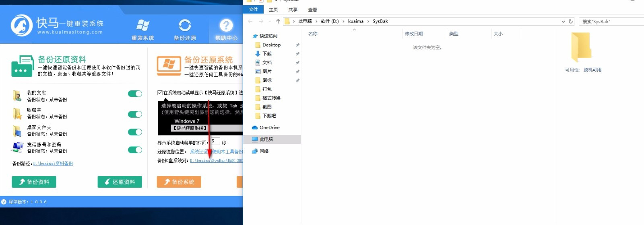Viewport: 644px width, 225px height.
Task: Click 软件 (D:) in address breadcrumb
Action: click(330, 21)
